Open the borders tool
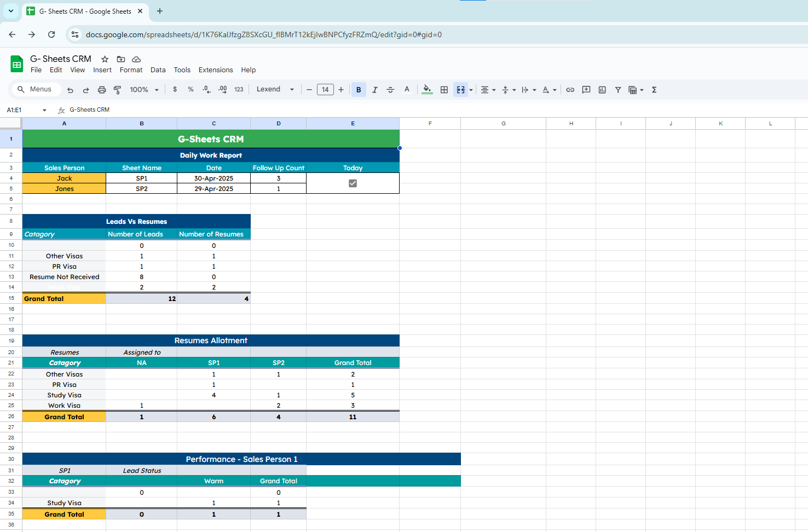The image size is (808, 532). point(444,90)
